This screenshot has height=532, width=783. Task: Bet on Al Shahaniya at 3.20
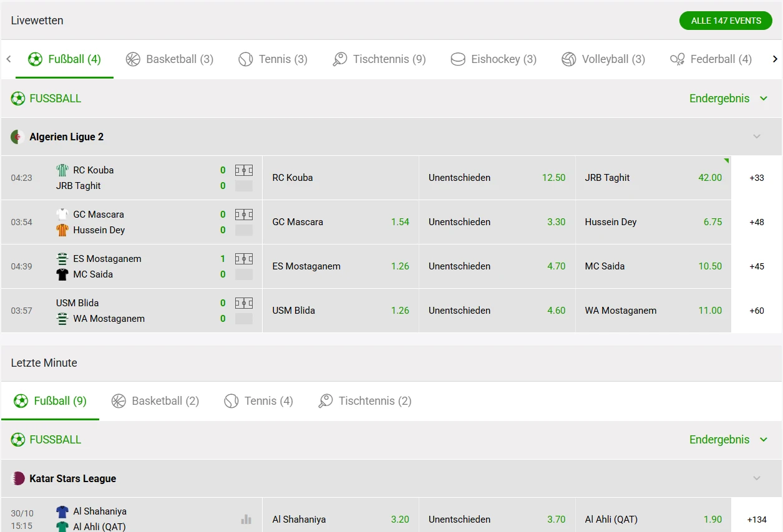[341, 519]
